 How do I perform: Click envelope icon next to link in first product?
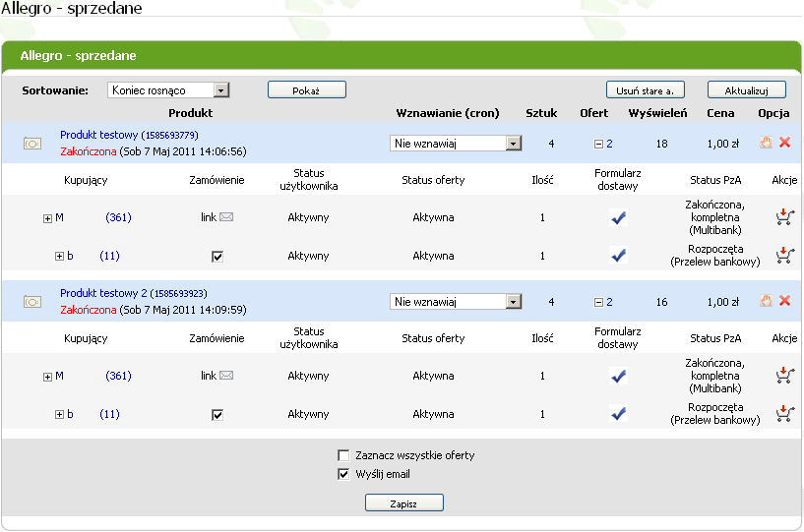226,217
